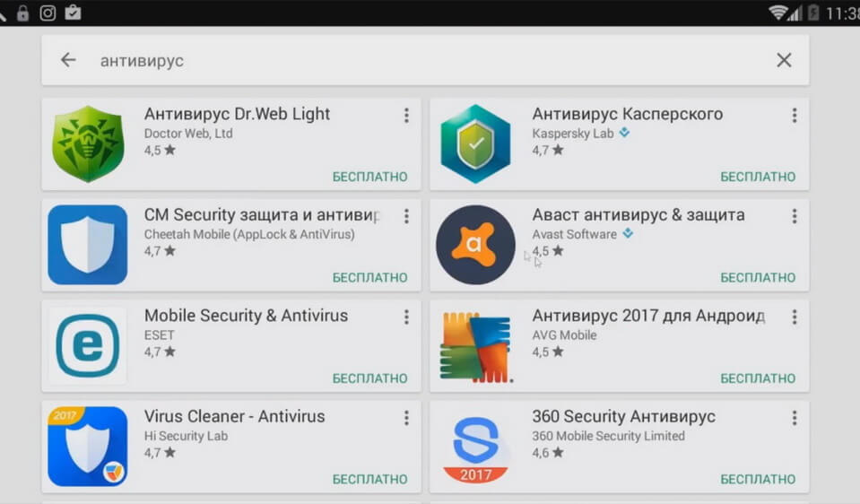The image size is (860, 504).
Task: Open the ESET "e" logo icon
Action: [88, 345]
